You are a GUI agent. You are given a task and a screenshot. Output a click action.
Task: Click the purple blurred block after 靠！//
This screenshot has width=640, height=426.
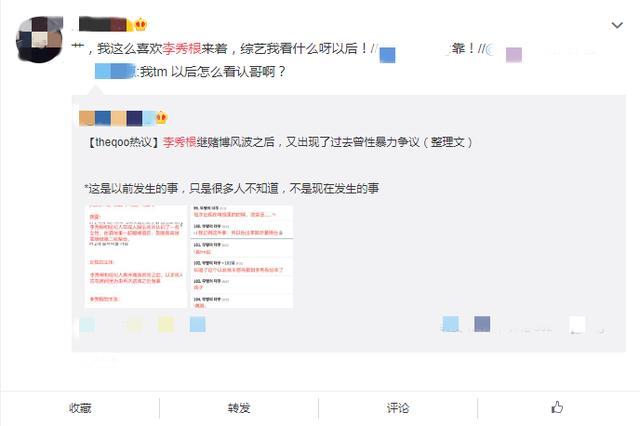pos(514,55)
